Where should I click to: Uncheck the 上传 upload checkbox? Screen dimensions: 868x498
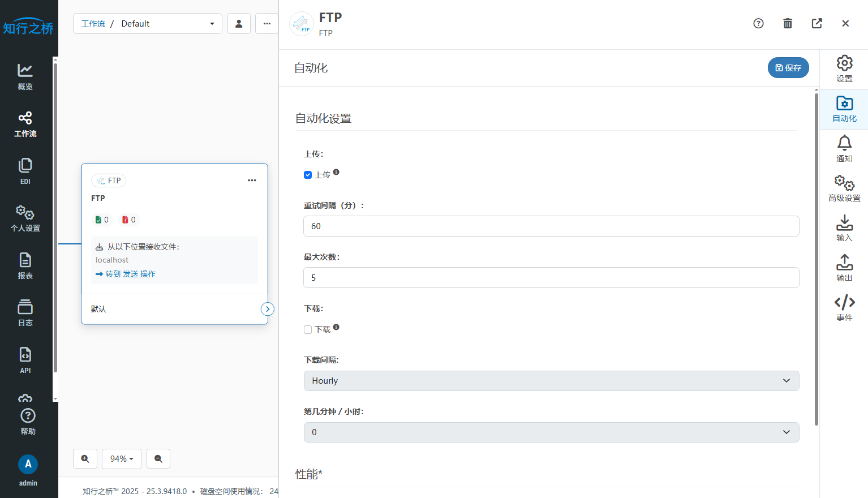[308, 175]
